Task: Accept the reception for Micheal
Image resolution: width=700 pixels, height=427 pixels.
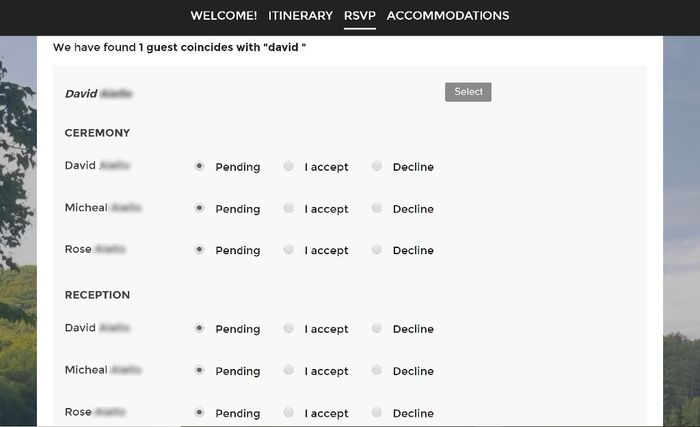Action: tap(289, 370)
